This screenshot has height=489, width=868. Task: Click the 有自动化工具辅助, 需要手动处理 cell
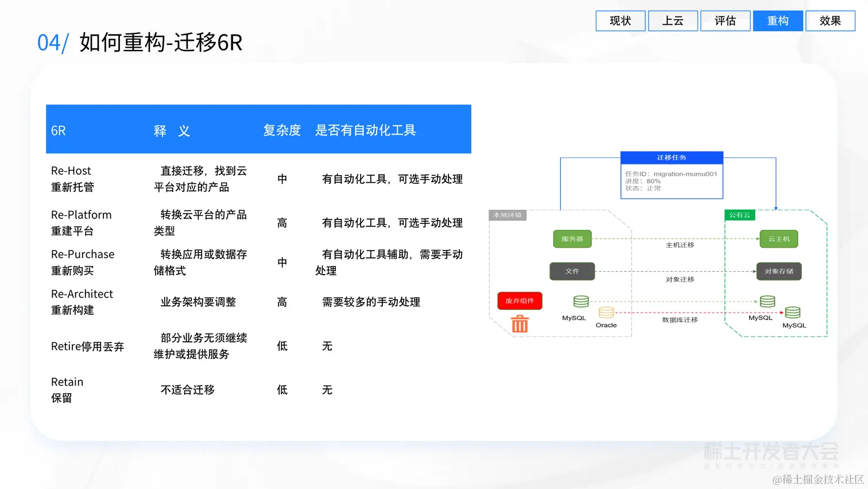[x=389, y=262]
